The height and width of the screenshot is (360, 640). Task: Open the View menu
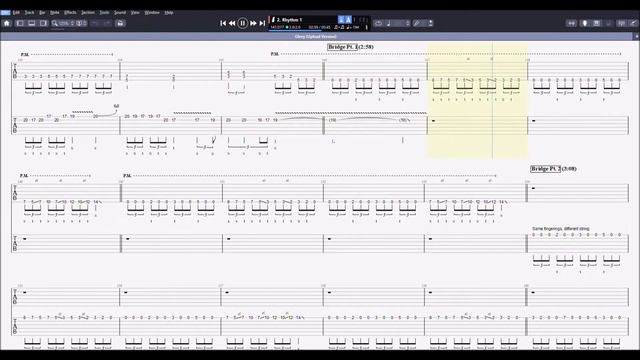coord(135,13)
